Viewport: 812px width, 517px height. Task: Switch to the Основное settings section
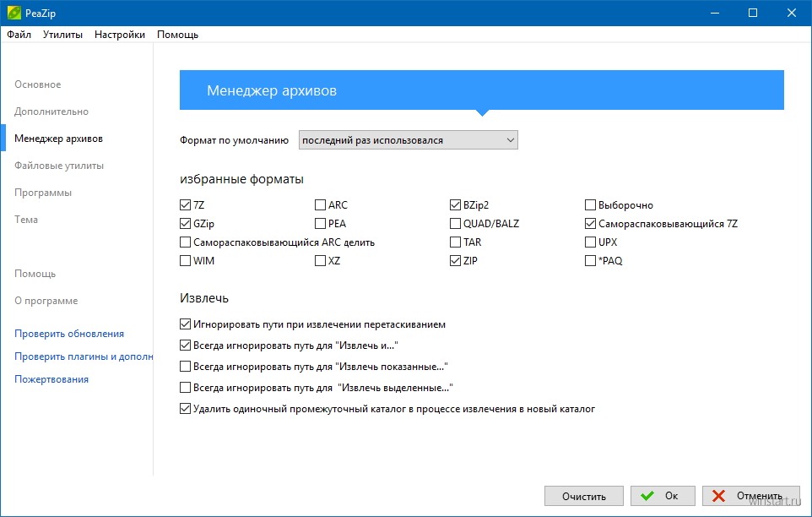tap(38, 84)
